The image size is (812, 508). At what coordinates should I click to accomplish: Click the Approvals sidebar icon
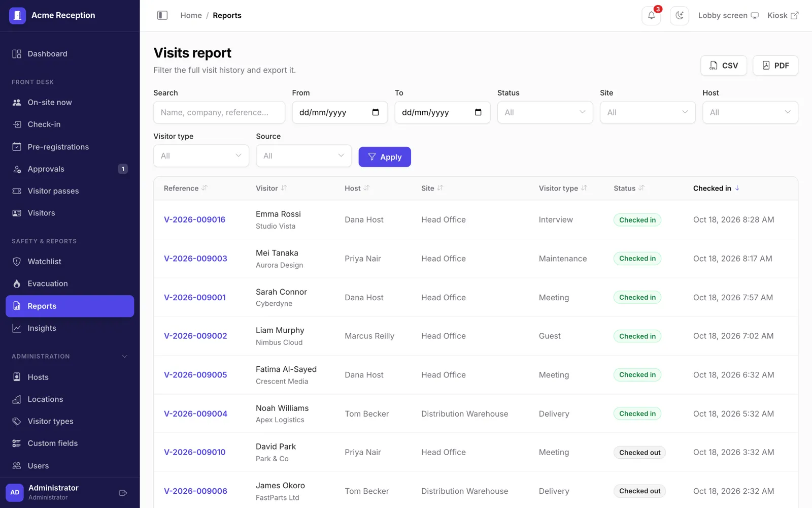point(17,169)
